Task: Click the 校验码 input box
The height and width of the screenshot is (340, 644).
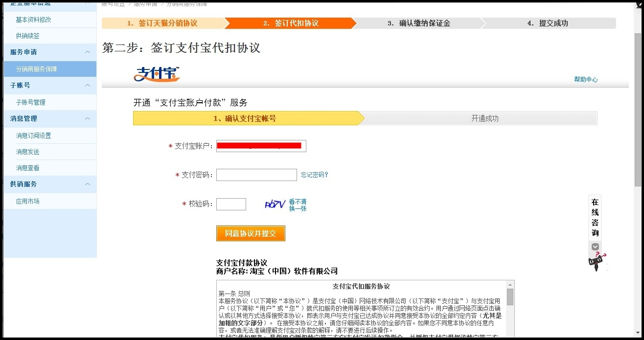Action: [231, 204]
